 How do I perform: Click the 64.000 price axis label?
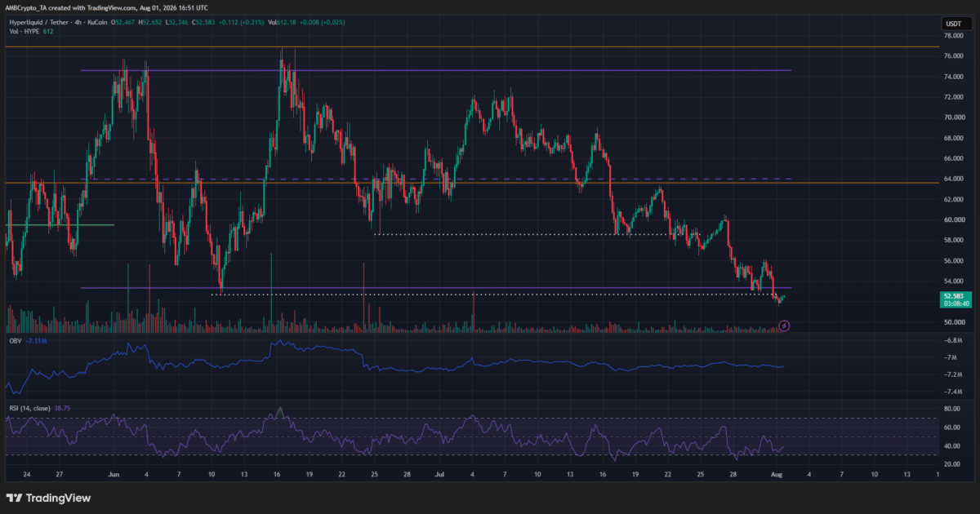tap(953, 179)
